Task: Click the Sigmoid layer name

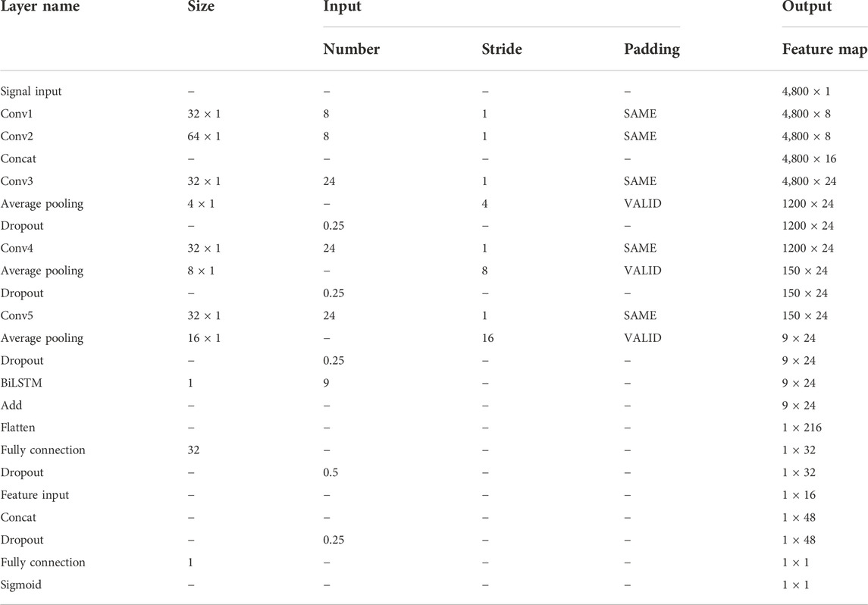Action: (x=21, y=585)
